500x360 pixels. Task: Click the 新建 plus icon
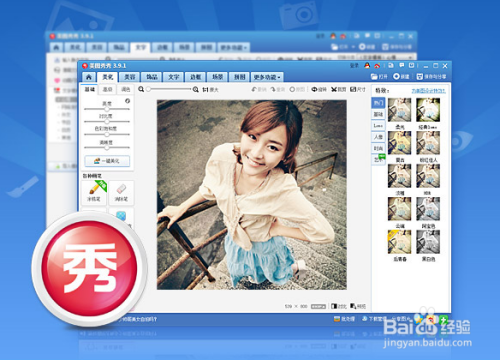click(x=396, y=77)
